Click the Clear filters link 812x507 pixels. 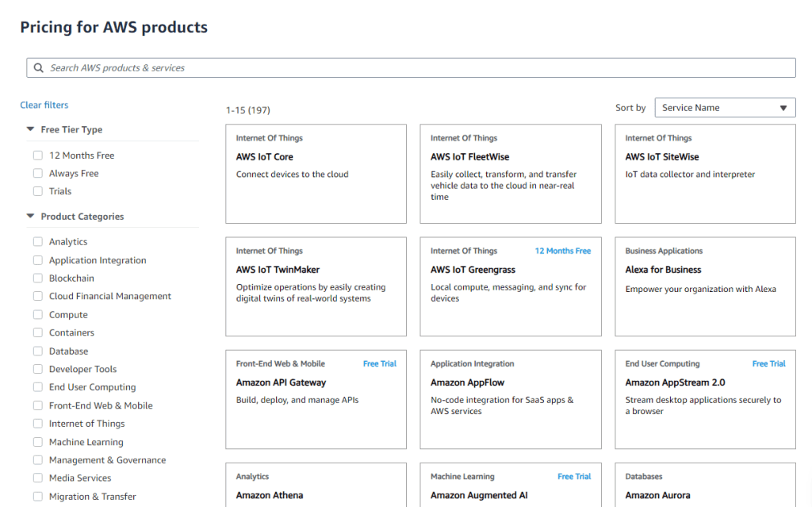click(x=44, y=105)
